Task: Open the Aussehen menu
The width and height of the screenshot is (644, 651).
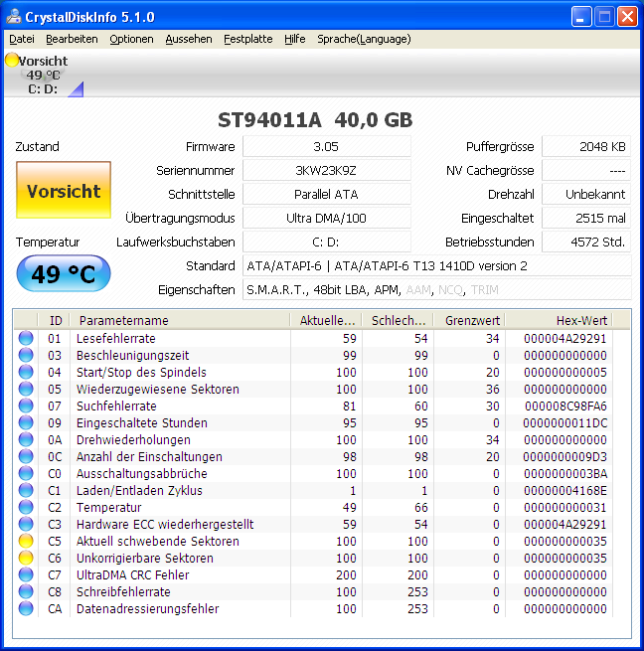Action: (x=189, y=39)
